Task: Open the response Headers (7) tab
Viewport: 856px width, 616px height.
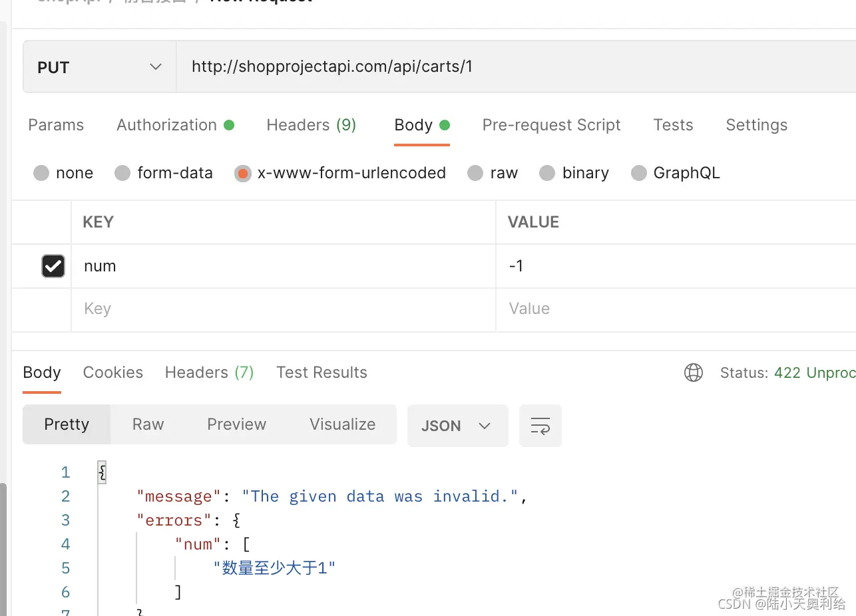Action: pos(210,373)
